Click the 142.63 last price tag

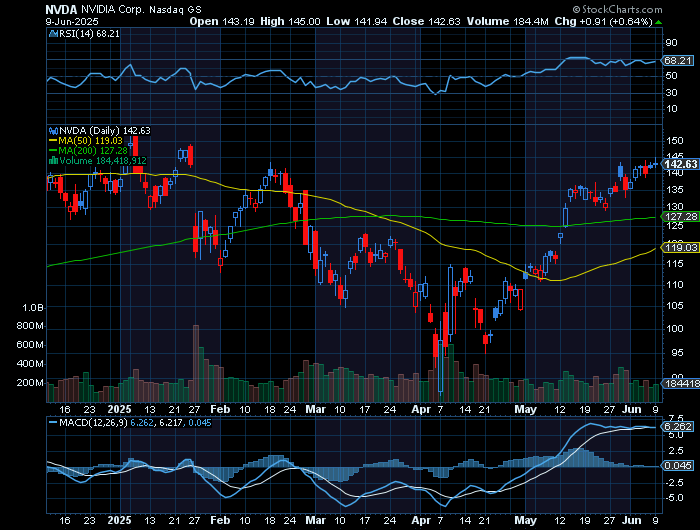pyautogui.click(x=680, y=164)
